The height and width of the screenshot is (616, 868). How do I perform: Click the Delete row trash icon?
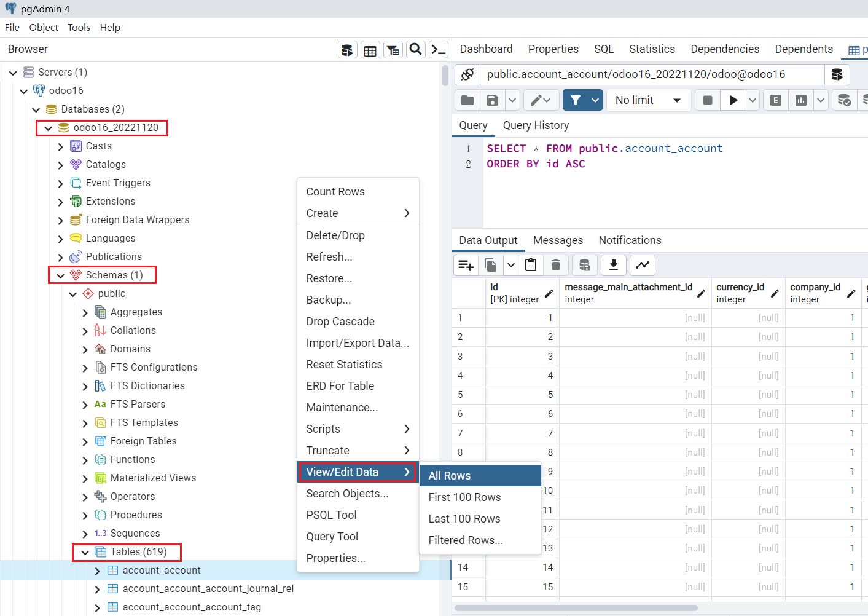click(x=556, y=265)
